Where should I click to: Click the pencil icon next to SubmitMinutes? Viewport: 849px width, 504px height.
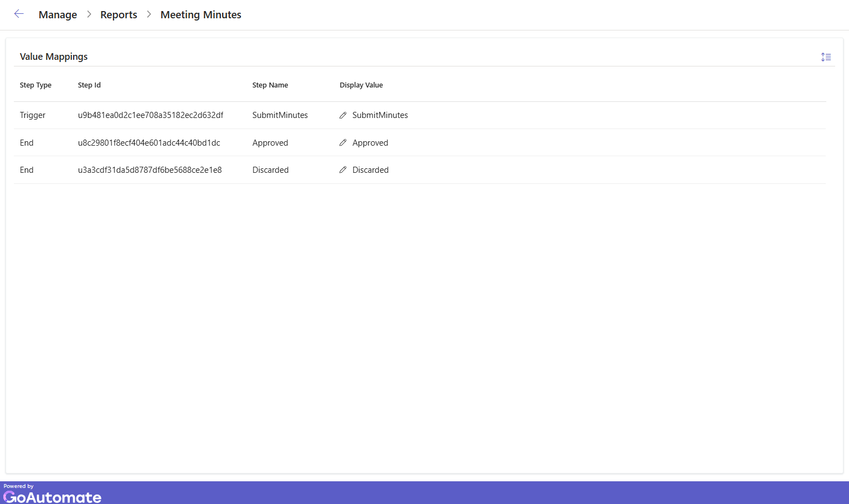point(343,115)
